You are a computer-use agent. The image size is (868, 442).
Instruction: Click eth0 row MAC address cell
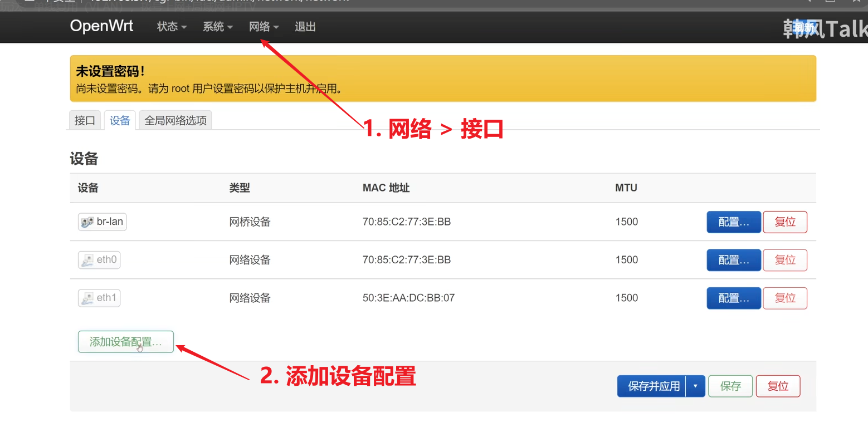point(407,259)
